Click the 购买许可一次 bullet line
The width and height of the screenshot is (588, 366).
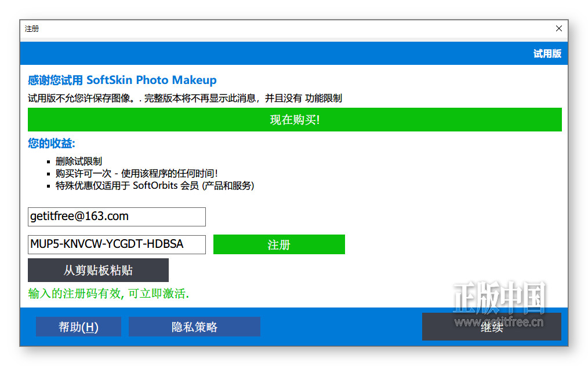[x=136, y=174]
